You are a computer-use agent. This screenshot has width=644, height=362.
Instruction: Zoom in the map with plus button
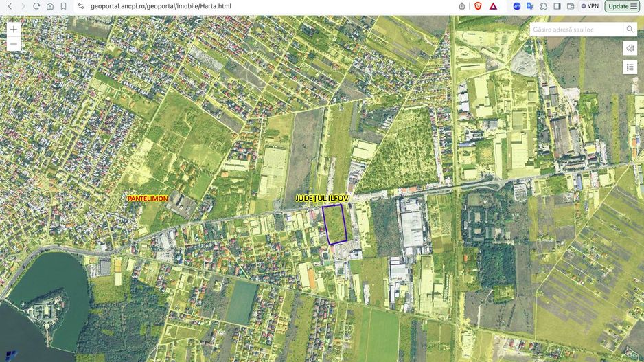[x=14, y=30]
